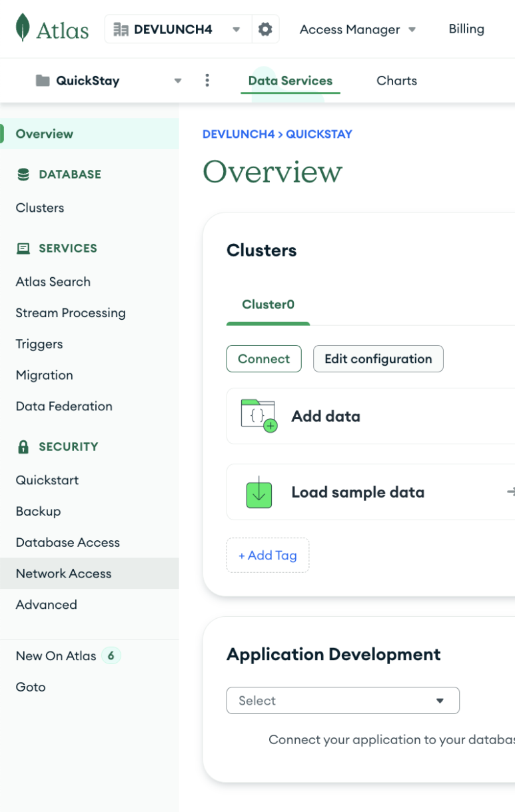Click the 'Connect your application' text

[392, 739]
